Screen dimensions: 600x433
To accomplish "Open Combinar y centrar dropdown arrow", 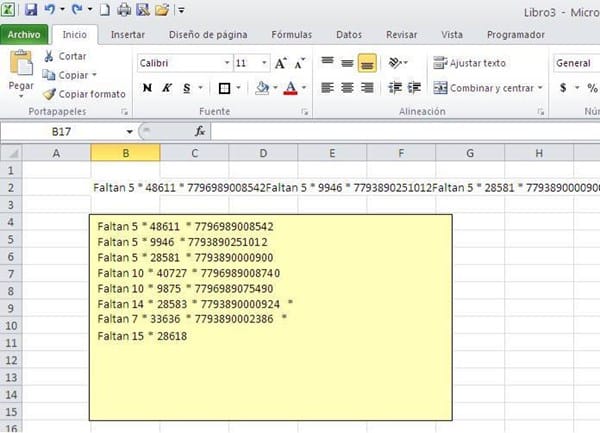I will coord(540,88).
